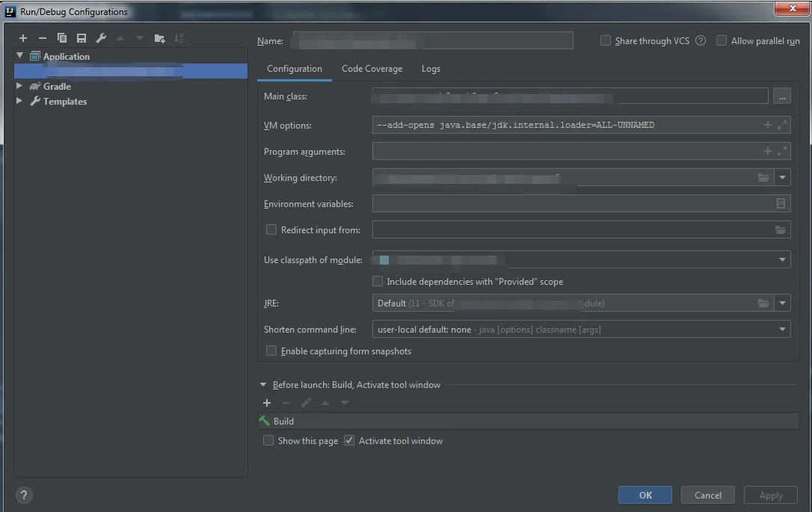Collapse the Application tree node
Screen dimensions: 812x512
point(19,55)
